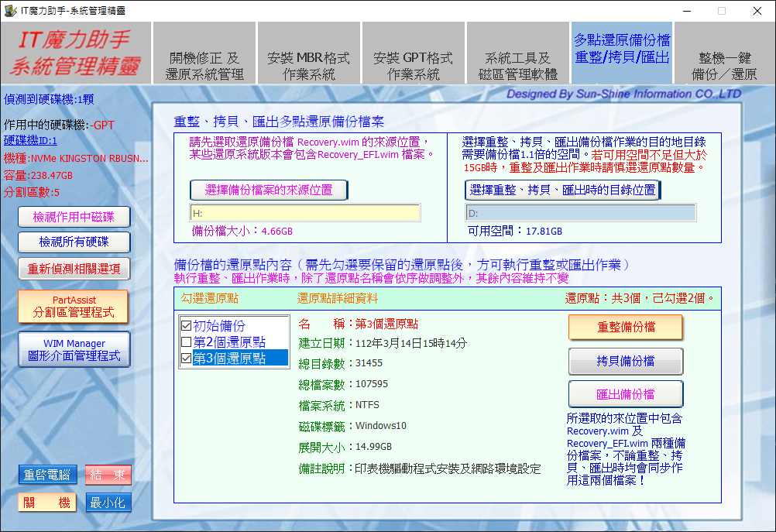Click 選擇重整、拷貝、匯出時的目錄位置 button
776x532 pixels.
(562, 190)
